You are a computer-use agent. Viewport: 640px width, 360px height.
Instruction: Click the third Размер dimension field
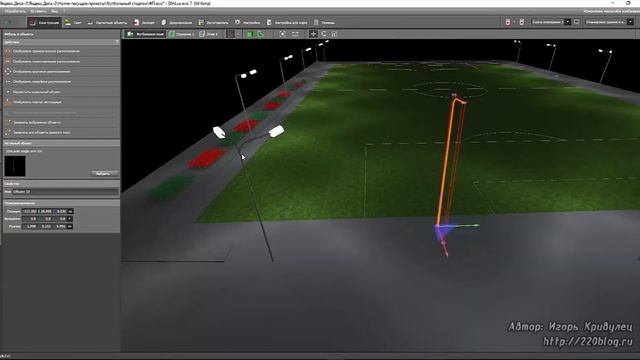point(60,226)
